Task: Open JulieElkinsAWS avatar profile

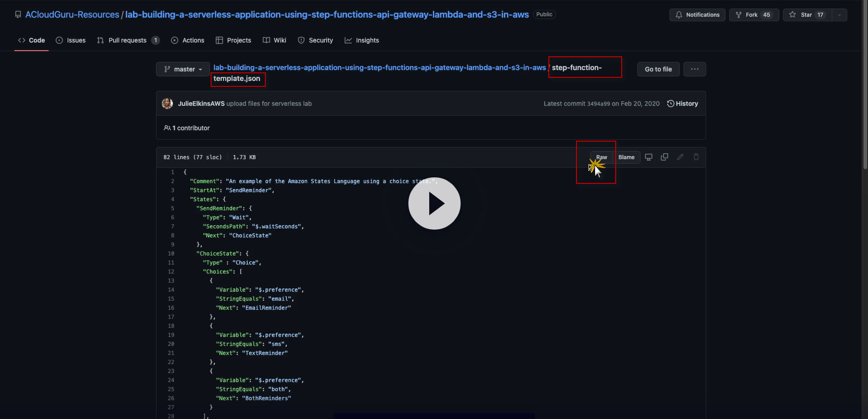Action: [x=167, y=103]
